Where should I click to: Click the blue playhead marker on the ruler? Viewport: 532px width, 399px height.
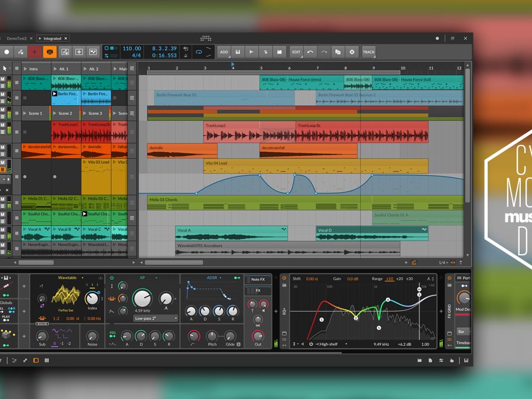pyautogui.click(x=233, y=64)
